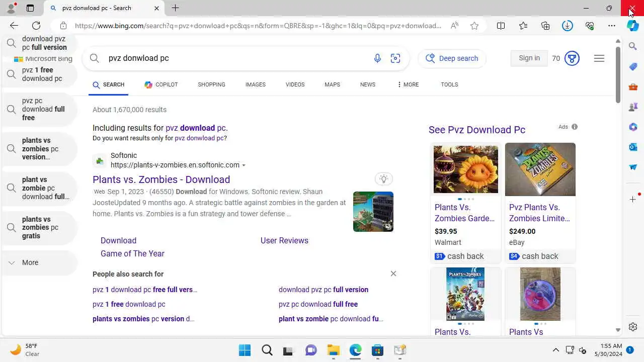The width and height of the screenshot is (644, 362).
Task: Open Pvz Plants Vs. Zombies eBay product
Action: point(540,203)
